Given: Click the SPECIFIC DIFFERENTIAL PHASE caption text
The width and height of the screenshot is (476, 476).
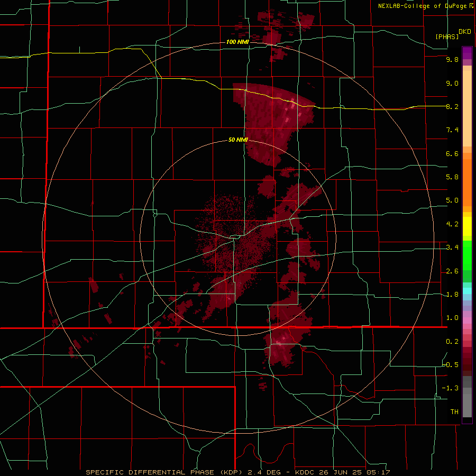Looking at the screenshot, I should [151, 472].
